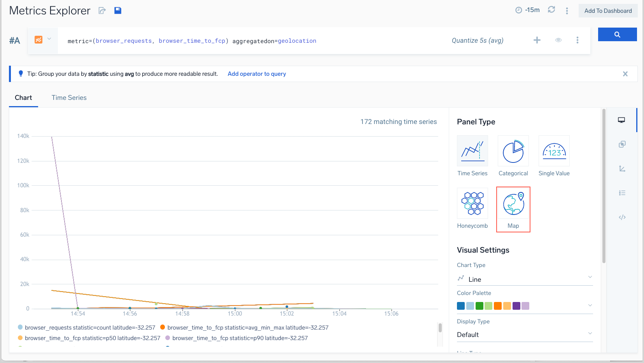Click the settings panel vertical scrollbar
This screenshot has height=363, width=644.
pyautogui.click(x=604, y=187)
